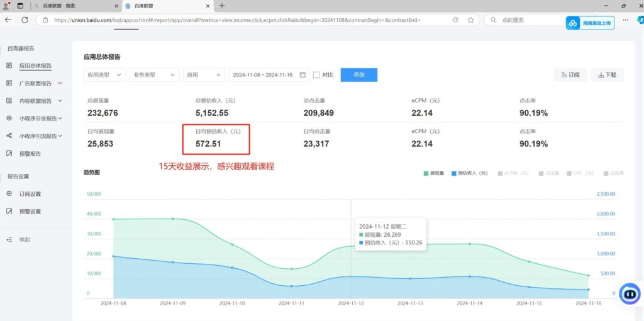
Task: Open the browser profile avatar icon
Action: click(6, 6)
